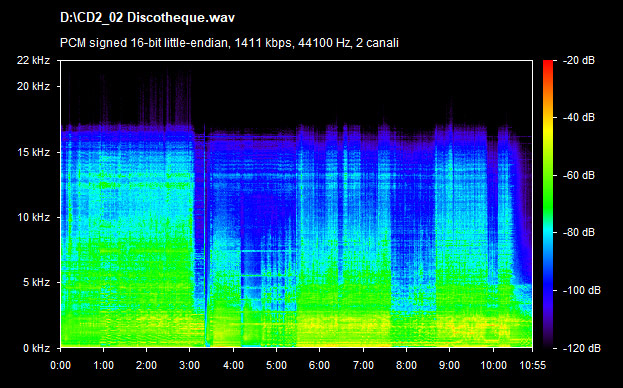Select the 10 kHz frequency axis label

tap(33, 217)
